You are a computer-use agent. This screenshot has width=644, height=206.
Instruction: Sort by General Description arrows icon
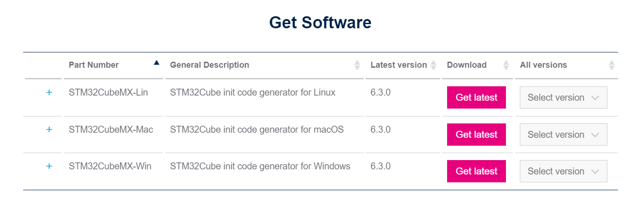(357, 65)
